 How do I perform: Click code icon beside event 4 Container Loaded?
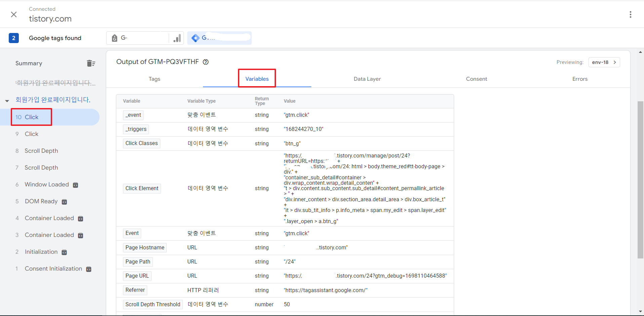pos(81,219)
